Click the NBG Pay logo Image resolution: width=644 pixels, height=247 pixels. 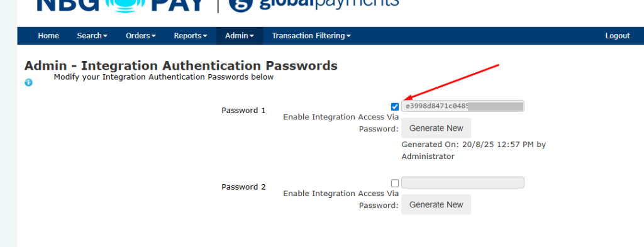(x=122, y=6)
